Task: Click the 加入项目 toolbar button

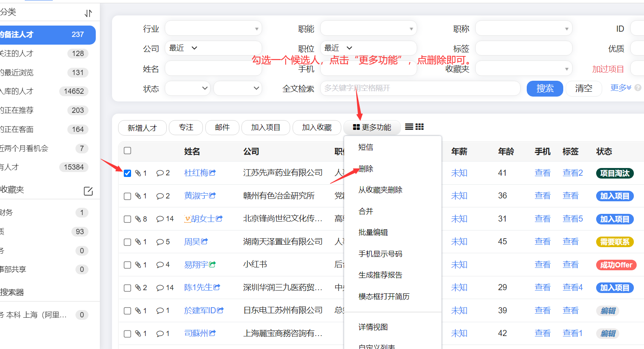Action: 265,128
